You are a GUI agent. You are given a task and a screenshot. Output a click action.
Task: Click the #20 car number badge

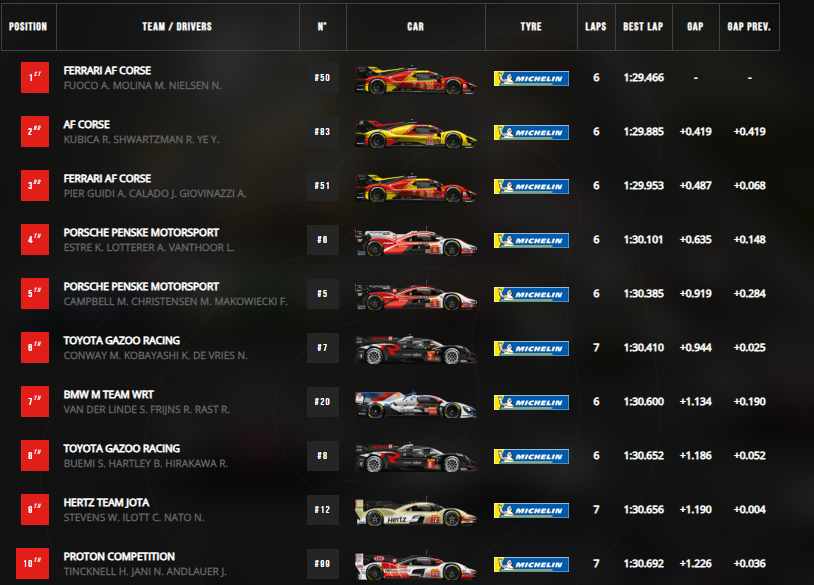tap(322, 402)
